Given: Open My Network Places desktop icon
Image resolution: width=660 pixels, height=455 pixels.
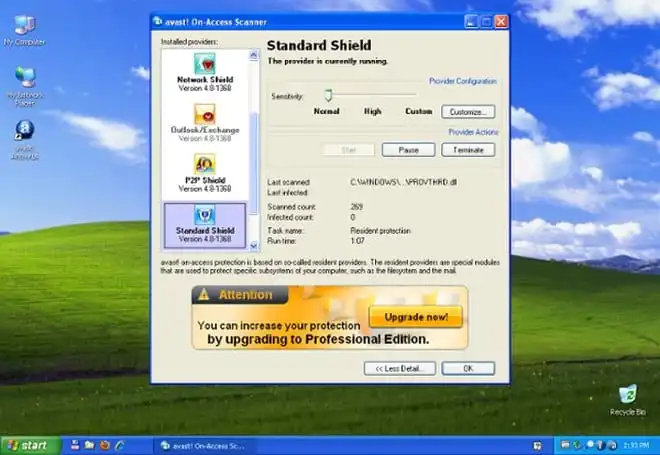Looking at the screenshot, I should tap(22, 80).
